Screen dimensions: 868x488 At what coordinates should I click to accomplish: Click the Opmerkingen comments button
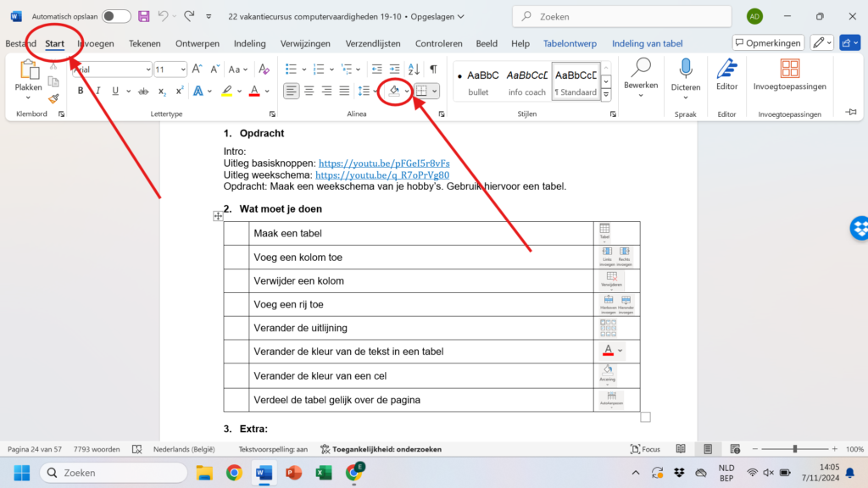pyautogui.click(x=767, y=43)
